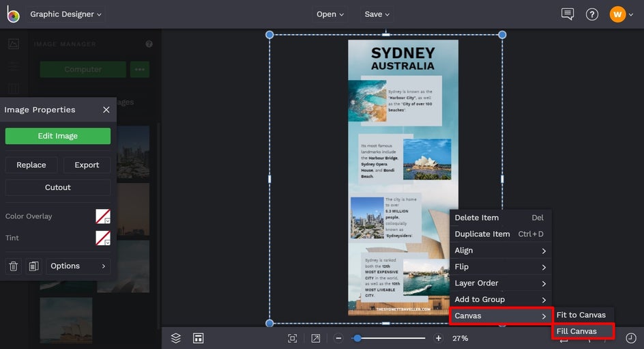Close the Image Properties panel
This screenshot has height=349, width=644.
coord(106,110)
